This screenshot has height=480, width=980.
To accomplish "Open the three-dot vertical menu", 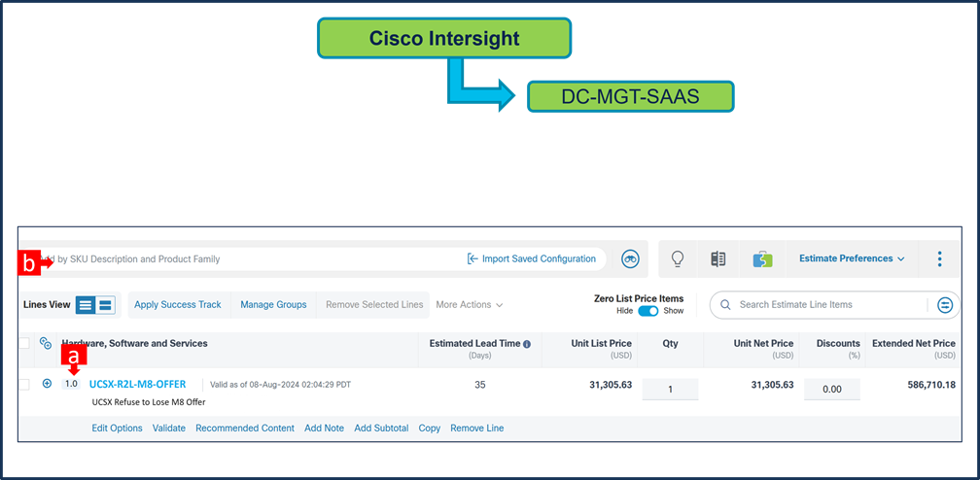I will click(939, 258).
